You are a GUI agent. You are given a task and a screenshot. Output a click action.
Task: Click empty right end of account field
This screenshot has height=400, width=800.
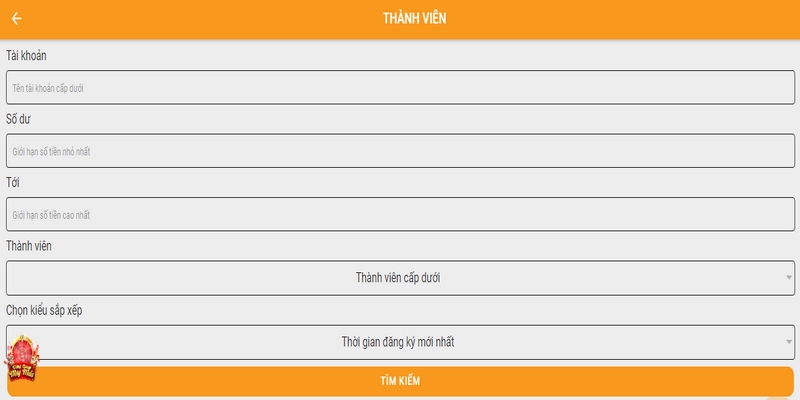pos(740,88)
